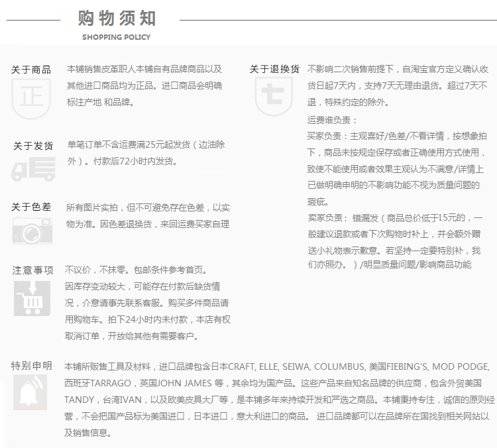The image size is (497, 448).
Task: Click the line starting 其他进口商品均为正品
Action: coord(144,85)
